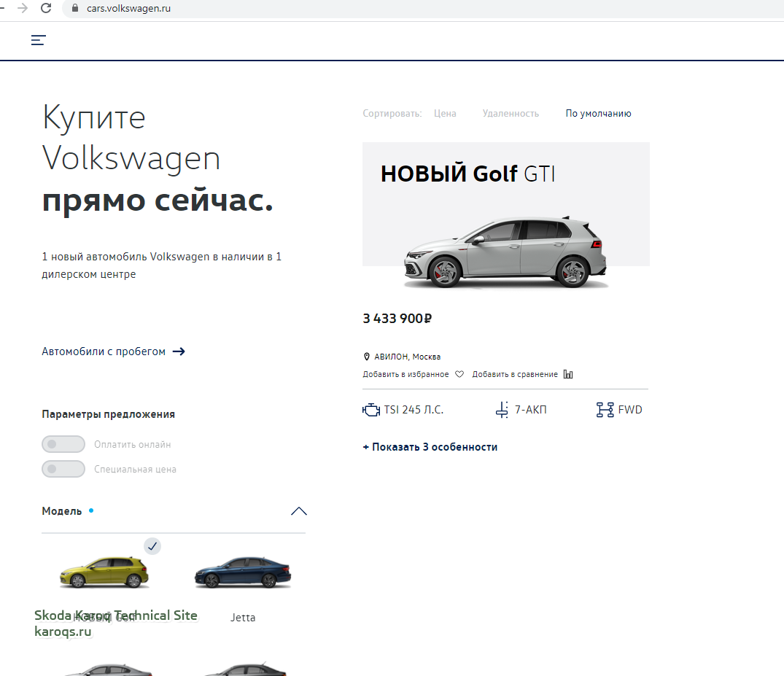Select the blue Jetta model thumbnail
The width and height of the screenshot is (784, 676).
coord(243,572)
